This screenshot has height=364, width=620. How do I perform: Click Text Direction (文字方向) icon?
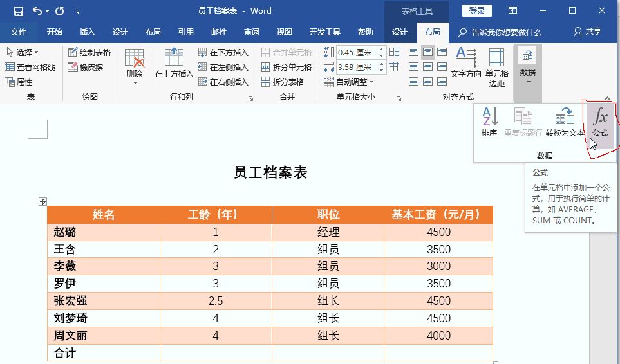tap(465, 62)
